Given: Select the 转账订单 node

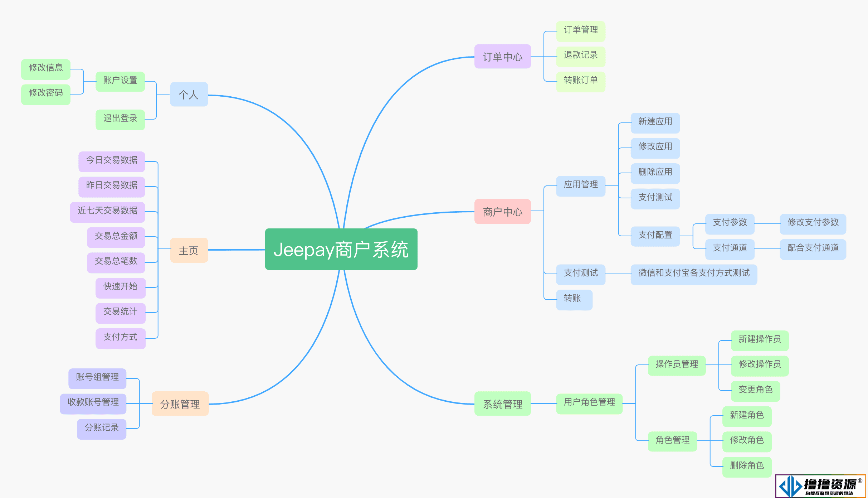Looking at the screenshot, I should coord(580,82).
